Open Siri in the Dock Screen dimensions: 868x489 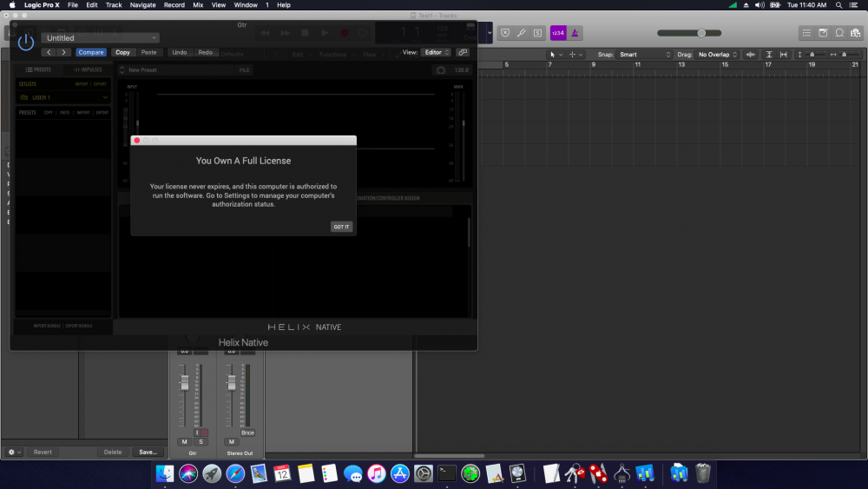(x=188, y=473)
